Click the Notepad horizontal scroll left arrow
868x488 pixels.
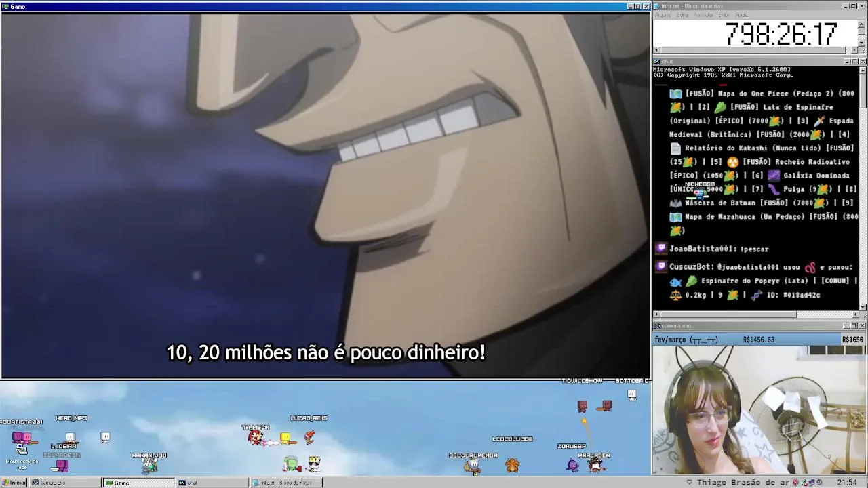(x=656, y=50)
